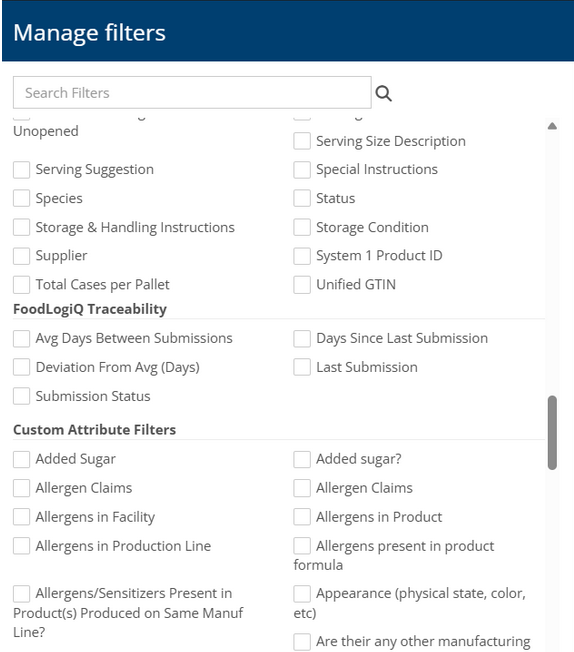Tick the Days Since Last Submission checkbox
The width and height of the screenshot is (574, 652).
pos(302,338)
